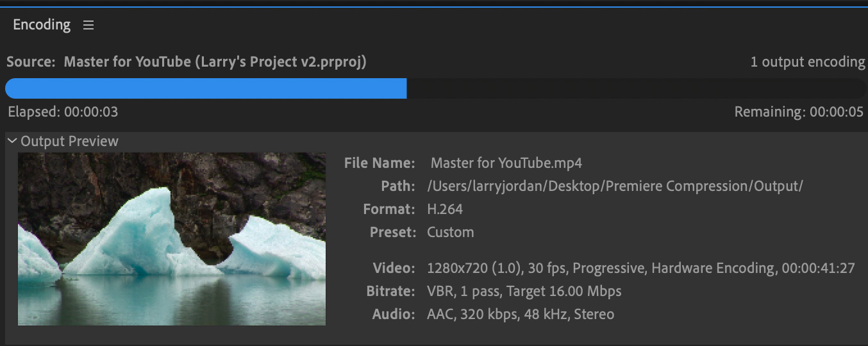Click the 'Audio:' label
Screen dimensions: 868x346
394,315
